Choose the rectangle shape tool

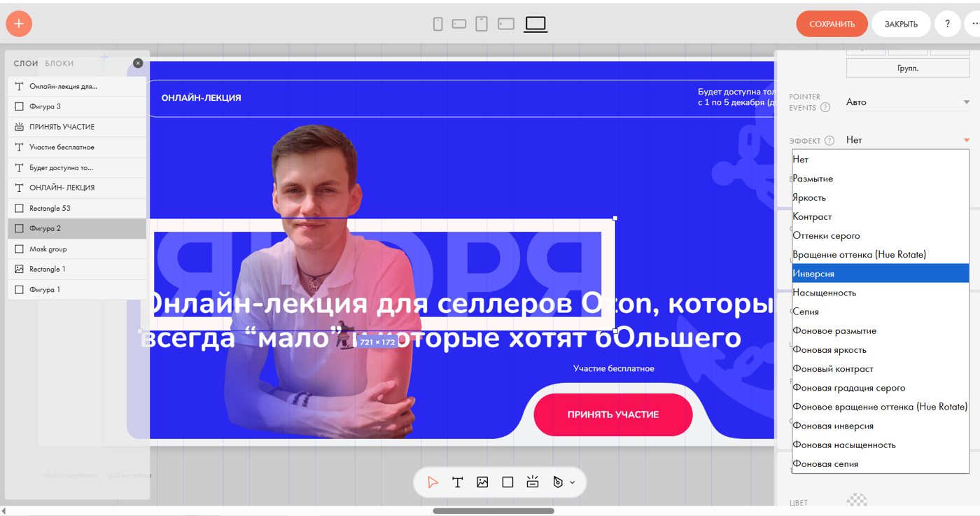pyautogui.click(x=507, y=482)
